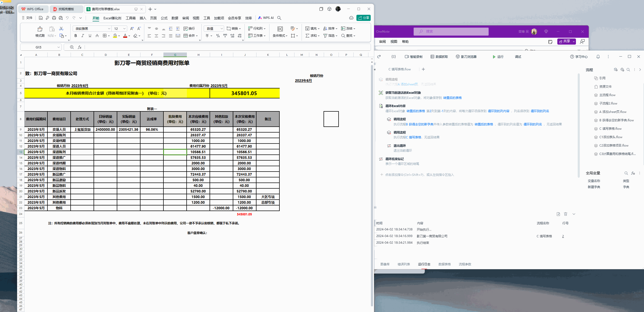Click the OneNote search box
The width and height of the screenshot is (644, 312).
coord(451,32)
